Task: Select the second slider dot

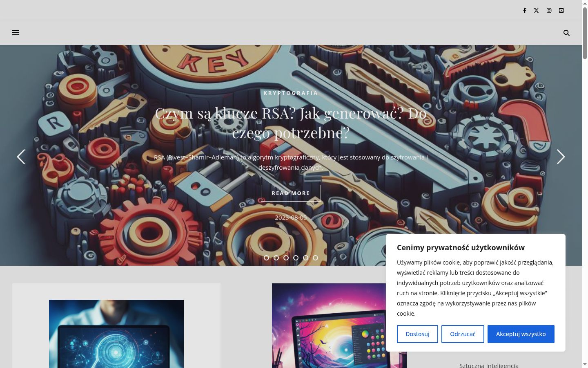Action: (x=276, y=258)
